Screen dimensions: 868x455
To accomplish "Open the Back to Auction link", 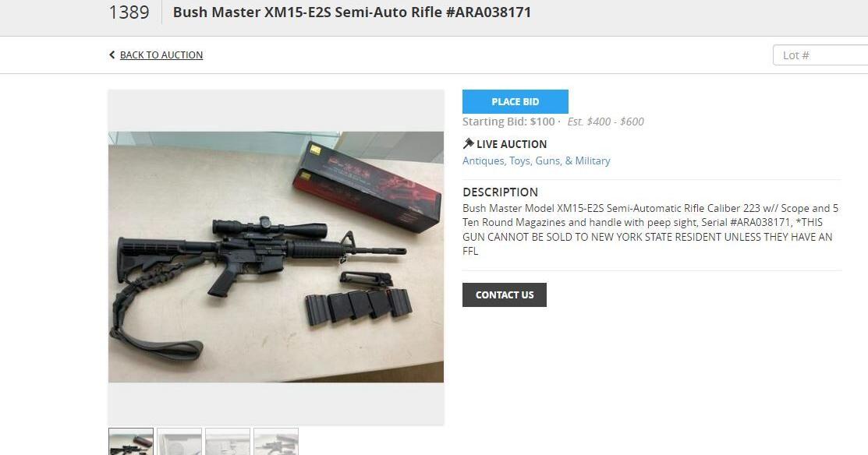I will pos(161,55).
